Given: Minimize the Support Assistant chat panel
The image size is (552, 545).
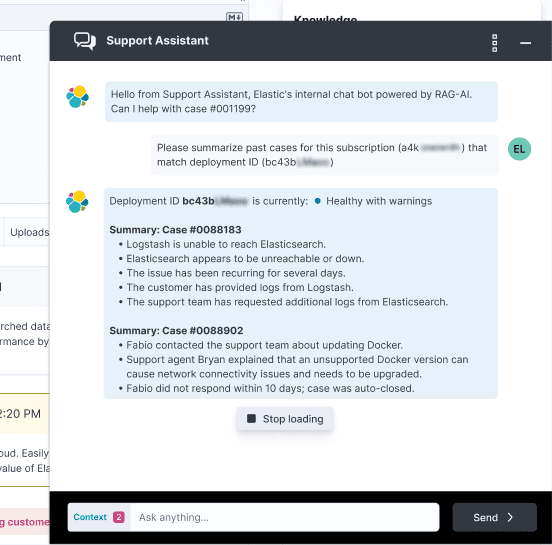Looking at the screenshot, I should [x=525, y=43].
